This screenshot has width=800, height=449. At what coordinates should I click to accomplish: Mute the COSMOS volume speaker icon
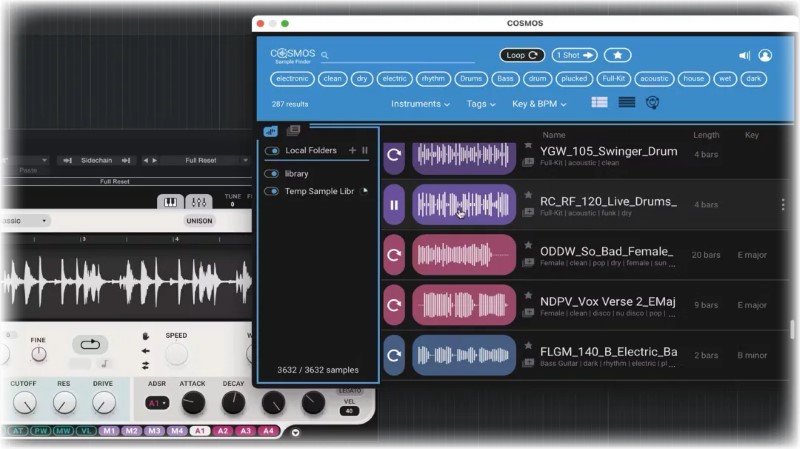(x=744, y=55)
